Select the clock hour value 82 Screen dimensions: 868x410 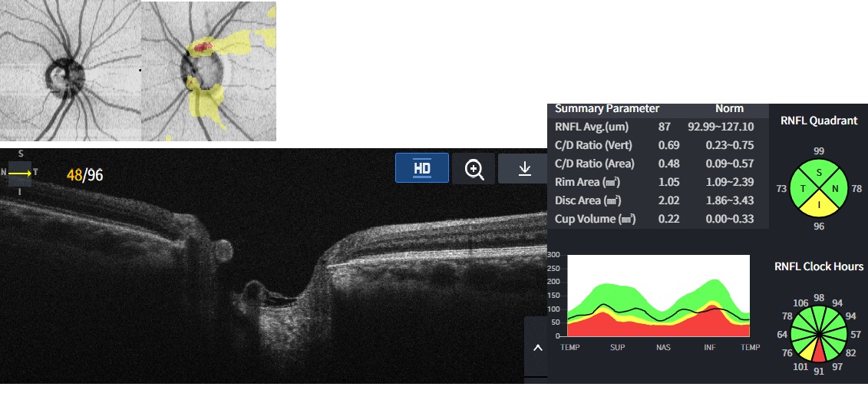[x=851, y=353]
